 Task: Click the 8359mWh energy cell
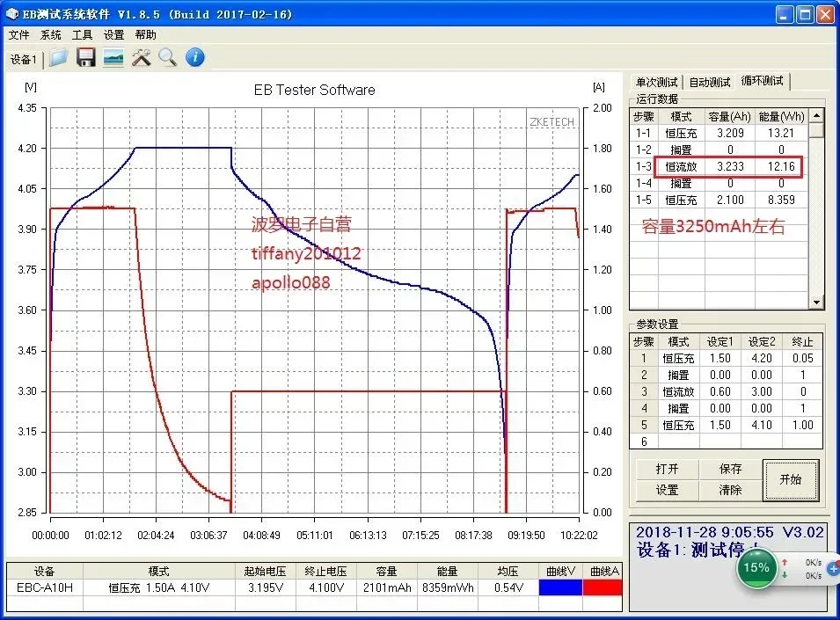[x=448, y=587]
